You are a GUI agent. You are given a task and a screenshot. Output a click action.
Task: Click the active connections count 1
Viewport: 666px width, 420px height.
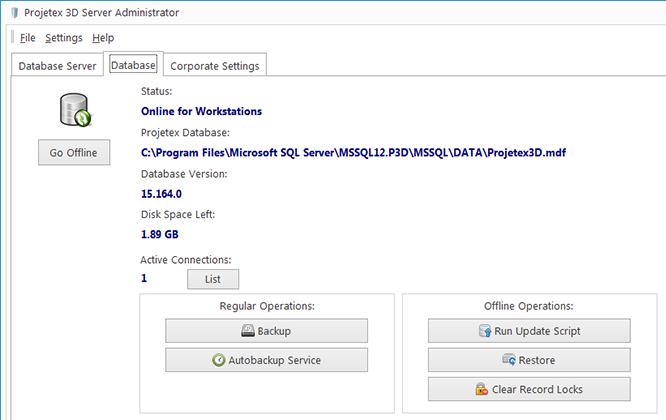click(x=144, y=278)
